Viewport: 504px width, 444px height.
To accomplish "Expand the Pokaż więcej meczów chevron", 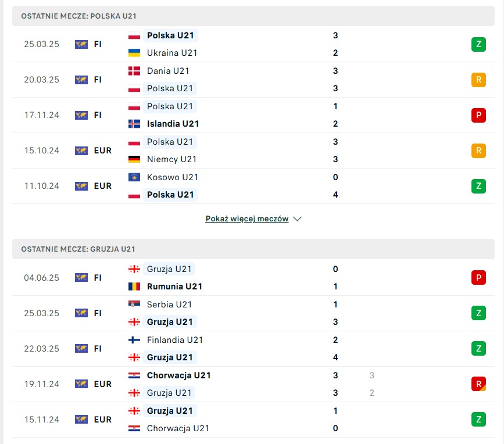I will [298, 219].
